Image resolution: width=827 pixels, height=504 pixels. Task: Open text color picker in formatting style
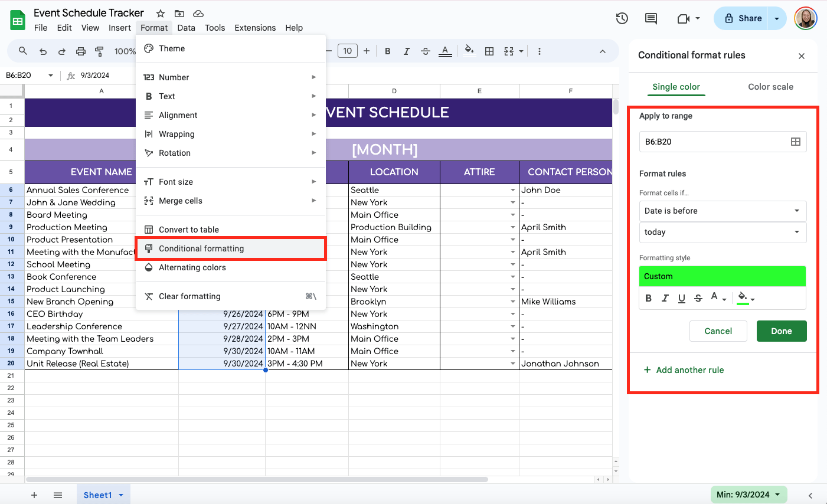[718, 298]
